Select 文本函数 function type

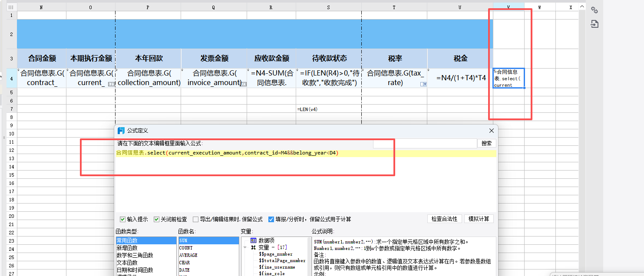145,263
